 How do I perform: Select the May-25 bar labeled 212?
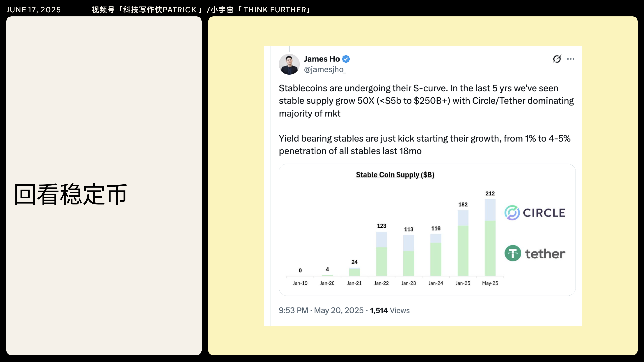click(x=490, y=237)
